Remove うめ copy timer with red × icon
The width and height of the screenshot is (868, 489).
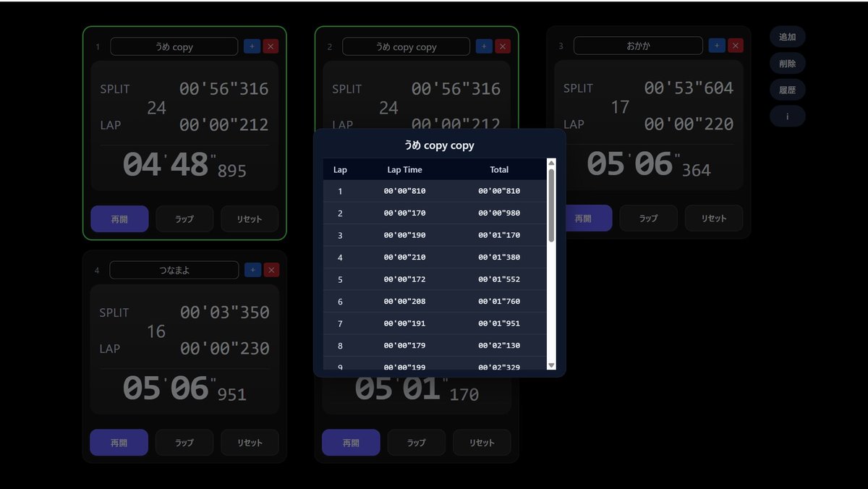(271, 46)
